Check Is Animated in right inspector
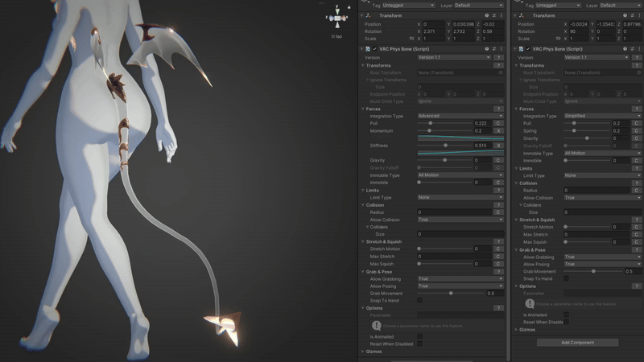 click(567, 315)
